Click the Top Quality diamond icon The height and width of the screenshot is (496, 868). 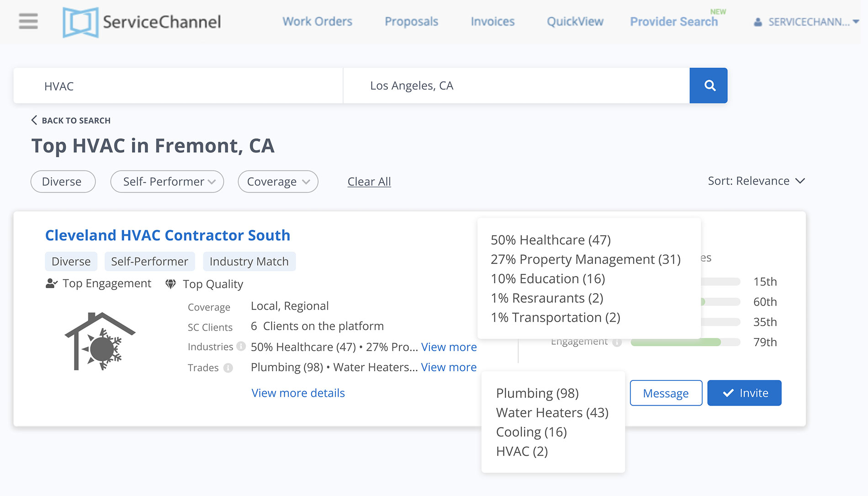click(170, 284)
